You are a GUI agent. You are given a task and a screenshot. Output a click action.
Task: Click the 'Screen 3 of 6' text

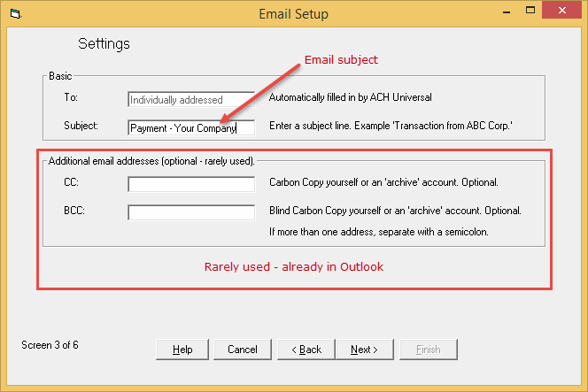click(50, 345)
